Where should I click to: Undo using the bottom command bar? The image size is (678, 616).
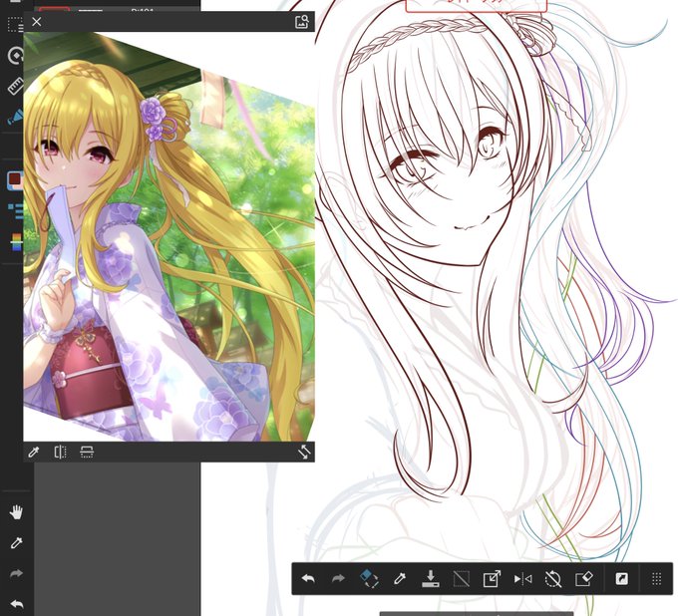308,578
